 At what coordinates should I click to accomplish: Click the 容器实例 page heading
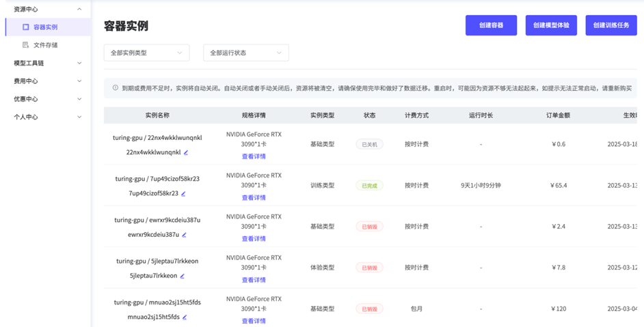126,26
